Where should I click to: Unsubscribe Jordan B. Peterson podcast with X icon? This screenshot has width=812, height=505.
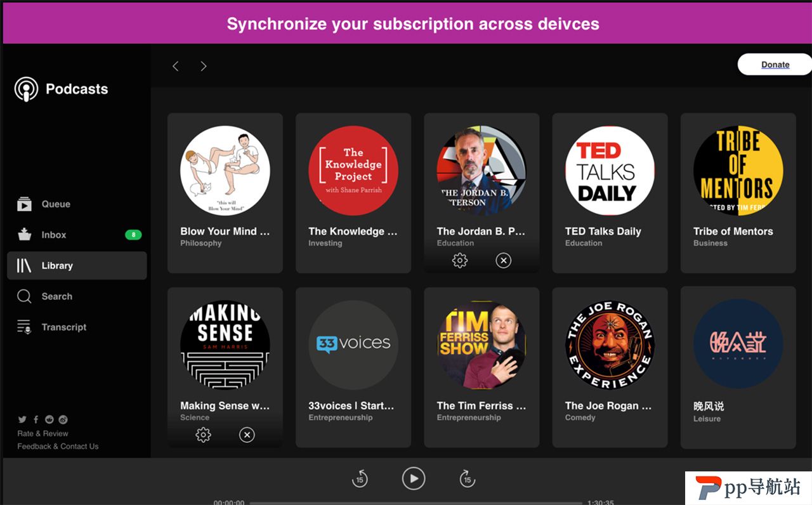pyautogui.click(x=503, y=260)
